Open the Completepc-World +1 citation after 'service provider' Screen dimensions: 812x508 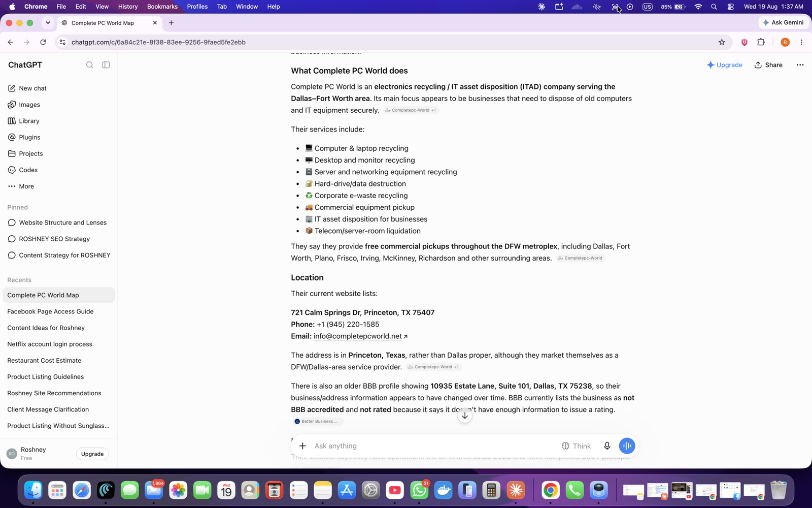pos(433,367)
